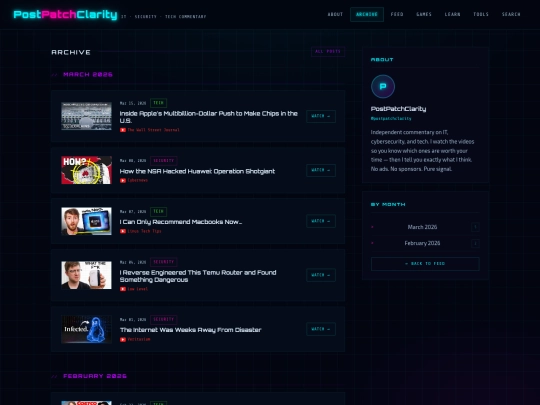Click the Security tag on NSA post
The image size is (540, 405).
point(164,160)
